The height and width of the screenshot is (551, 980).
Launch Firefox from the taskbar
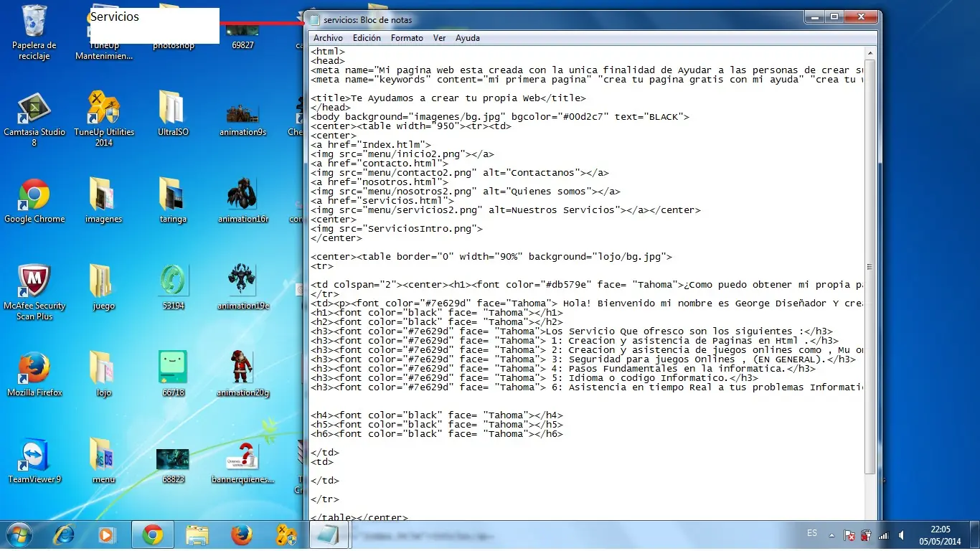coord(242,535)
